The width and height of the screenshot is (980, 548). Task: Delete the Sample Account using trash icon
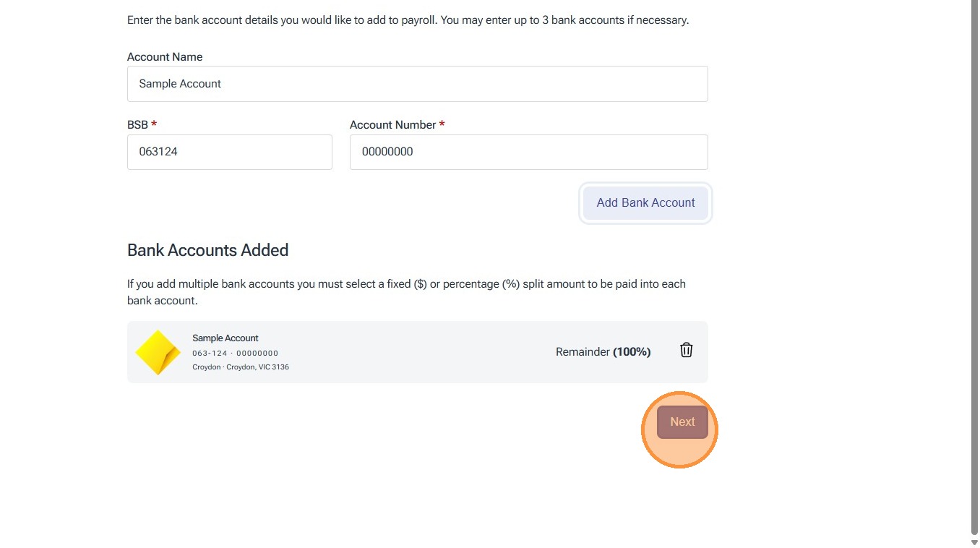pyautogui.click(x=686, y=351)
